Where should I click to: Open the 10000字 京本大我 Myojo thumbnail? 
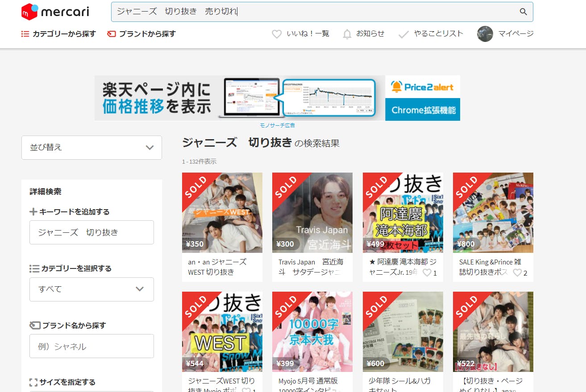(312, 331)
